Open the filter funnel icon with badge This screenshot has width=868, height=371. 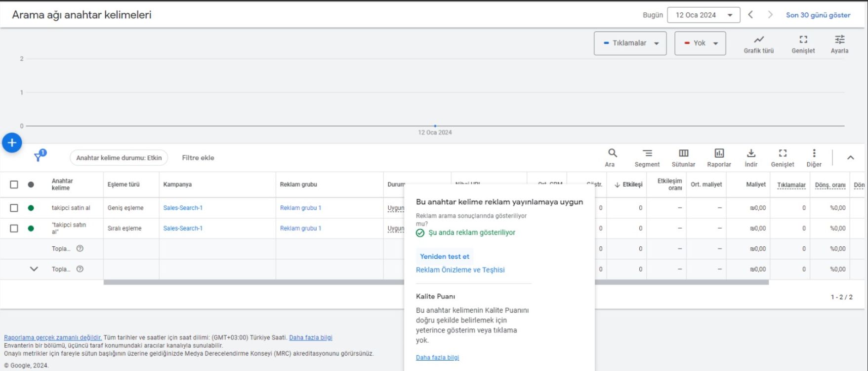[x=39, y=156]
